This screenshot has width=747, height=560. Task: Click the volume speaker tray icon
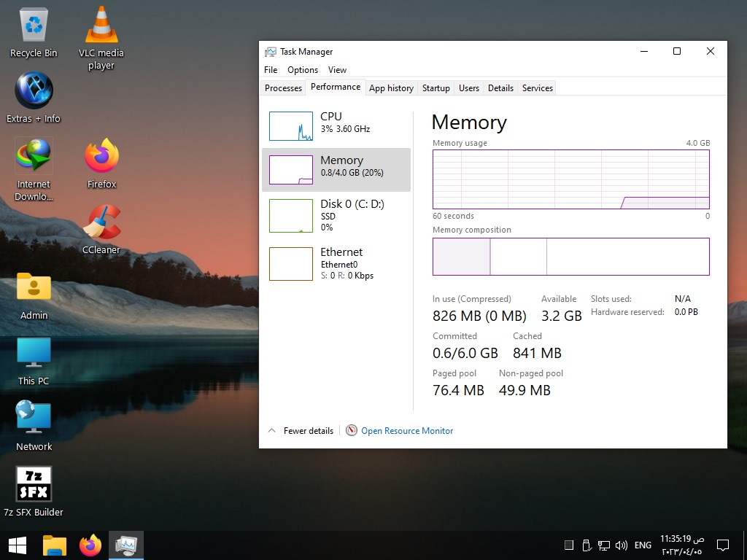click(622, 545)
